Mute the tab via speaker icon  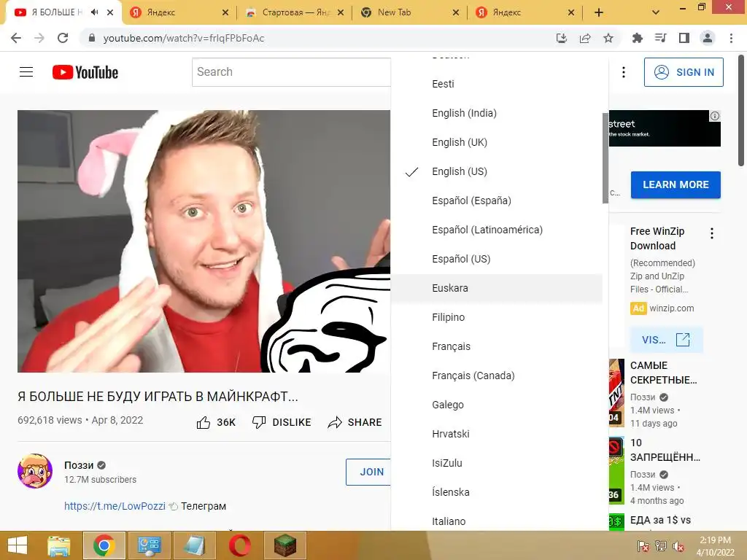(94, 12)
